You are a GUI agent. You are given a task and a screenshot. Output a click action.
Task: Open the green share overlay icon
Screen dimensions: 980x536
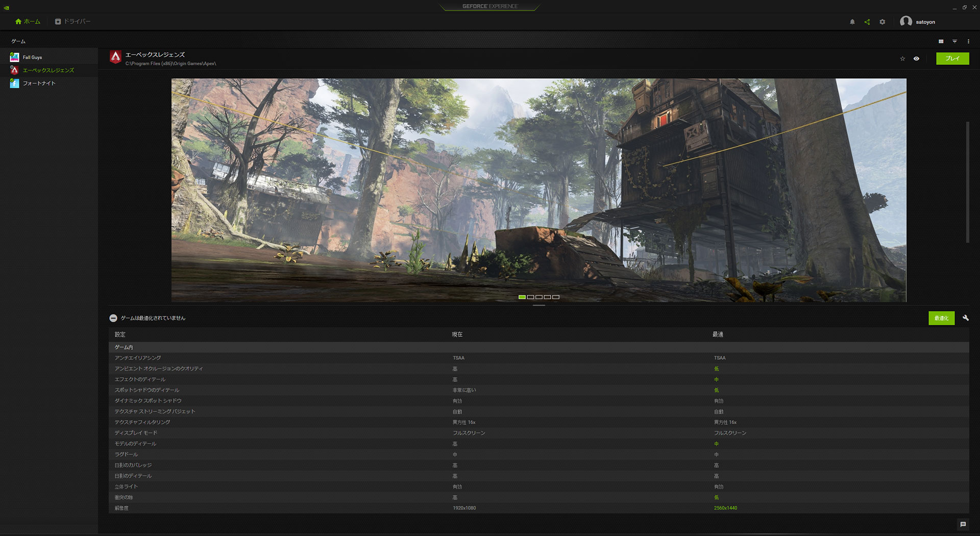(x=867, y=22)
